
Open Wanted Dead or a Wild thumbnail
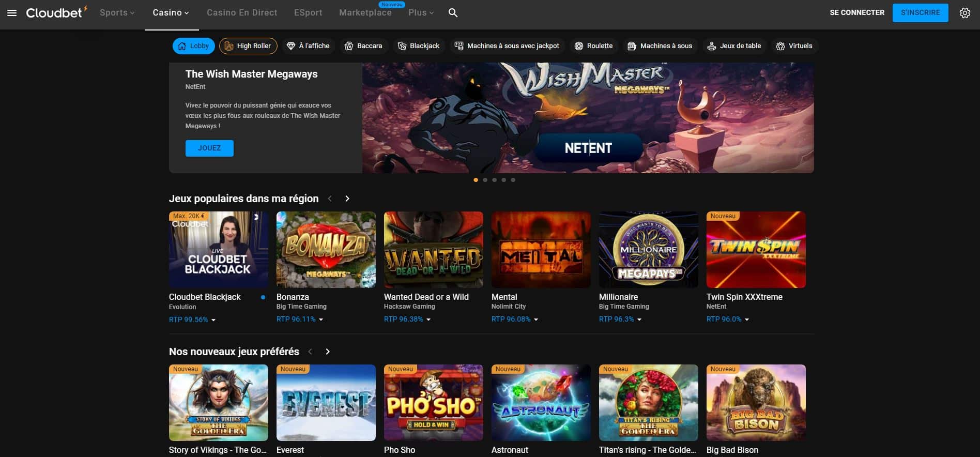click(434, 250)
